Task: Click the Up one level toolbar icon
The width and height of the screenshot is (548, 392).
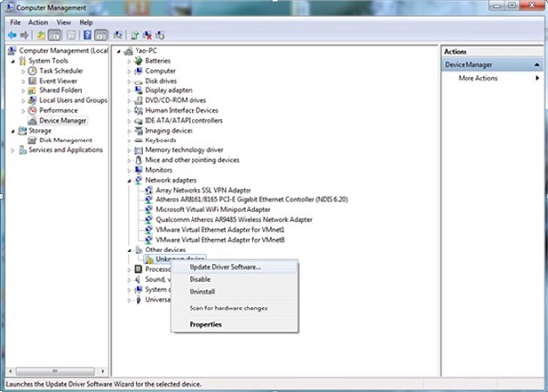Action: [41, 35]
